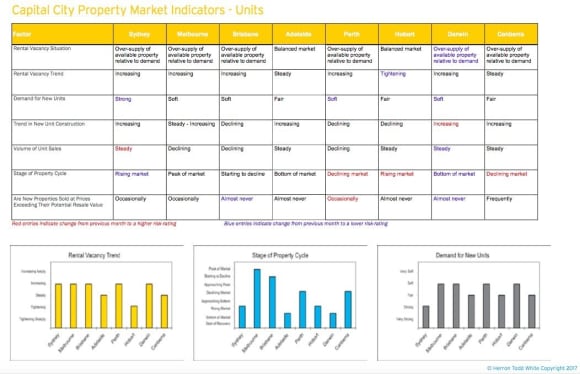
Task: Click Brisbane's blue bar in Property Cycle chart
Action: (x=272, y=302)
